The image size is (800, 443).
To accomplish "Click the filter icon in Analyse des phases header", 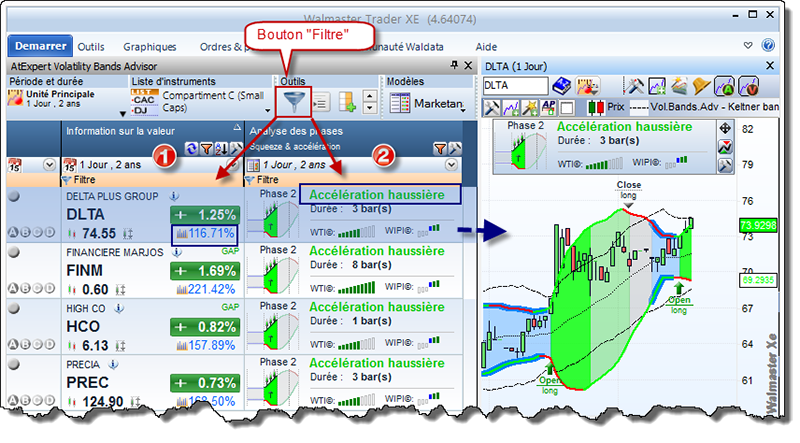I will [440, 149].
